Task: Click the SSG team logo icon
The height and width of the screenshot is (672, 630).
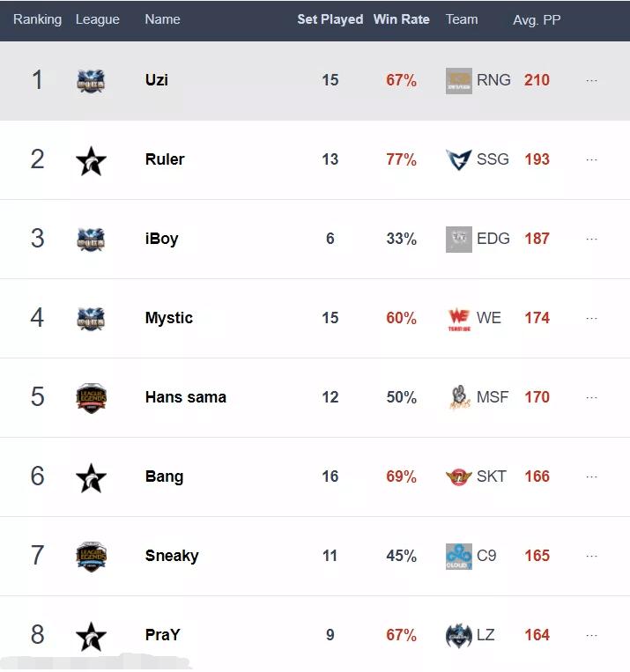Action: [459, 159]
